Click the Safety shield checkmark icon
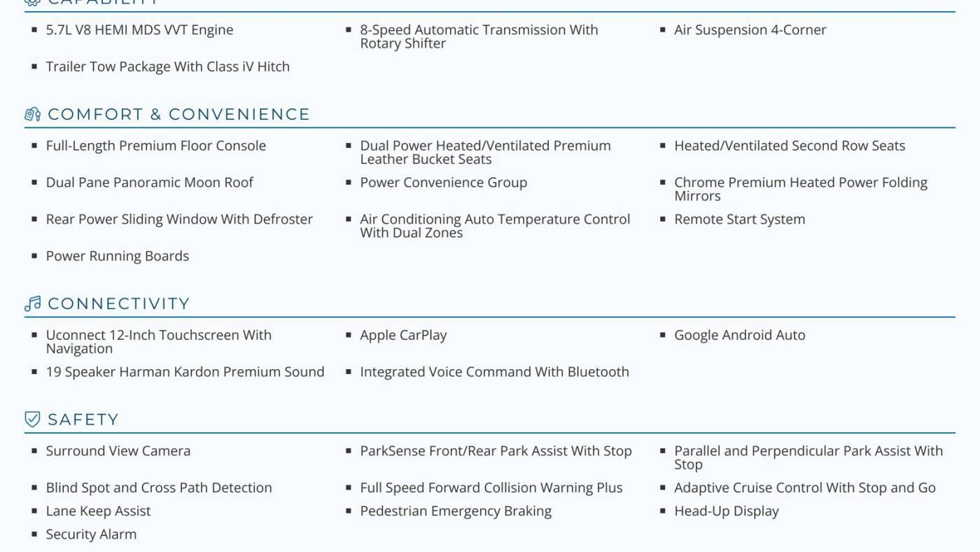Viewport: 980px width, 552px height. point(32,419)
